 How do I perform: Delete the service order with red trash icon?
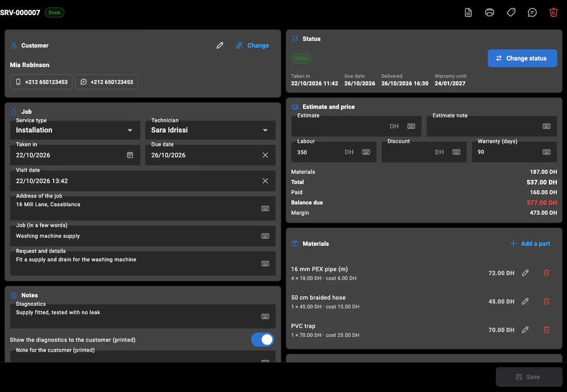pos(554,12)
